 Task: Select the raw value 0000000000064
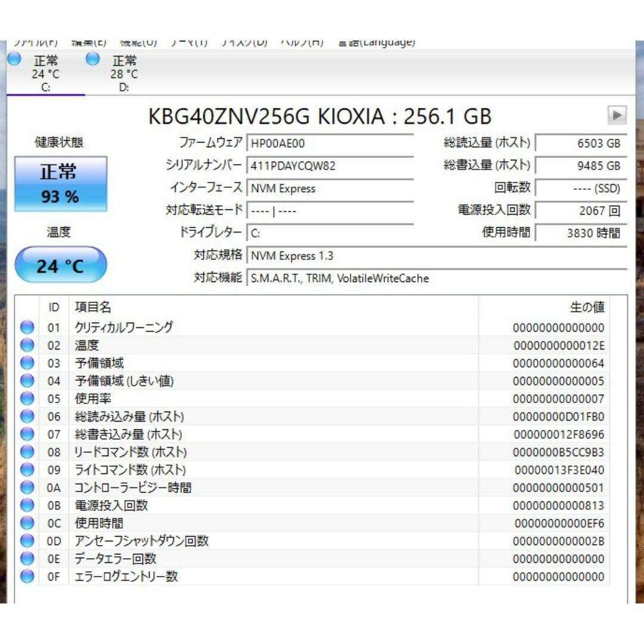(x=559, y=364)
